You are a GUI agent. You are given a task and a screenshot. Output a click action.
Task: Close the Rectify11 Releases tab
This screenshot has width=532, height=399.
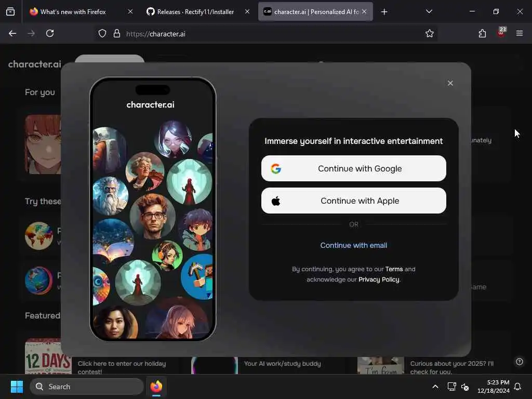click(247, 12)
